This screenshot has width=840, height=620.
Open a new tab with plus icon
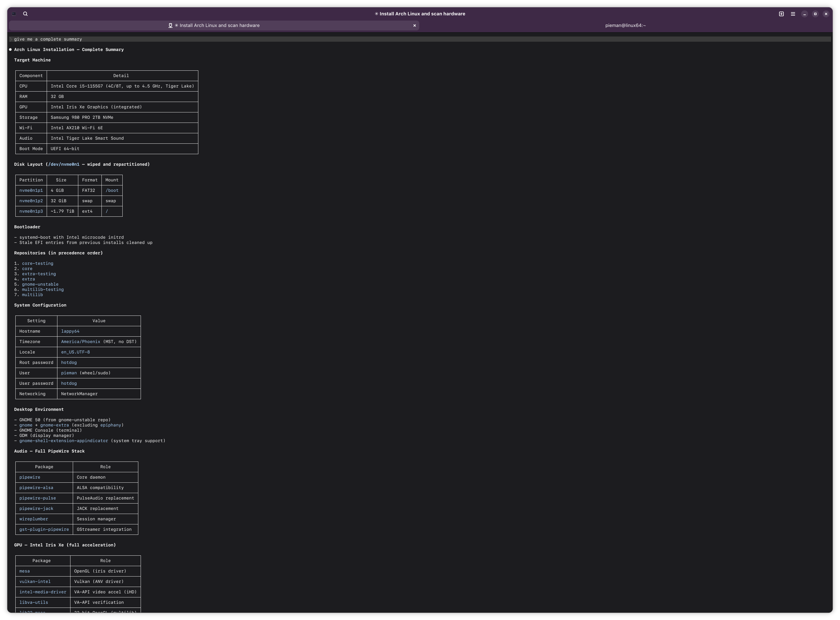[781, 14]
